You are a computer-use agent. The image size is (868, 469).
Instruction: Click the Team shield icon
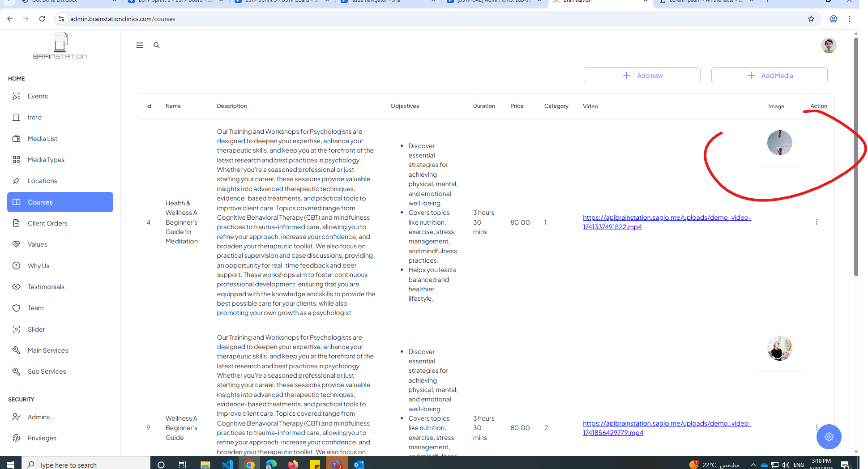(x=17, y=308)
